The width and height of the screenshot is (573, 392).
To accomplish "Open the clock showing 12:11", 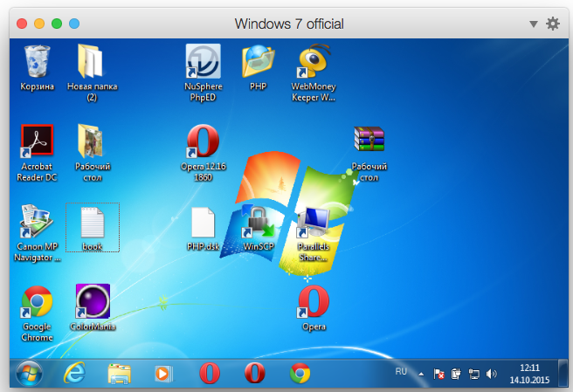I will 529,374.
